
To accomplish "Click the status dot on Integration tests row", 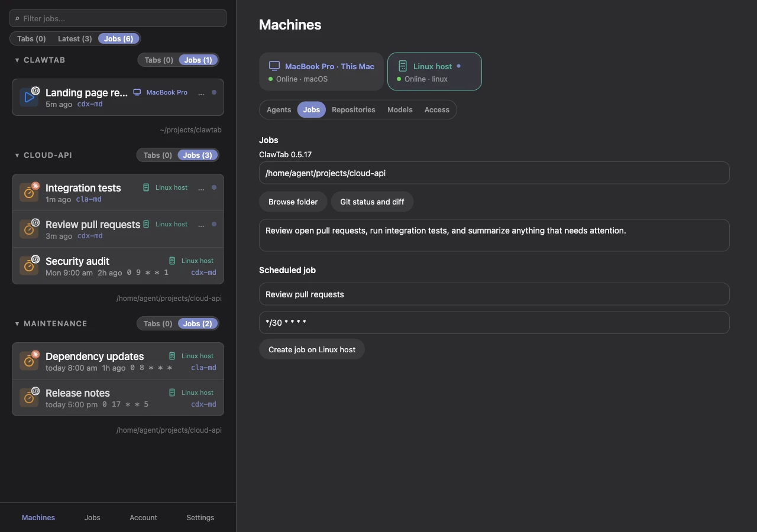I will 214,187.
